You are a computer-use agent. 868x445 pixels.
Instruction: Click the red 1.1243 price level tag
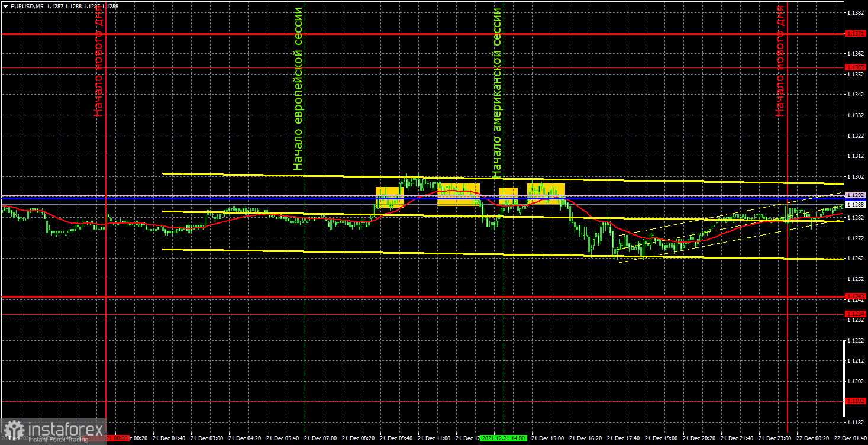856,296
